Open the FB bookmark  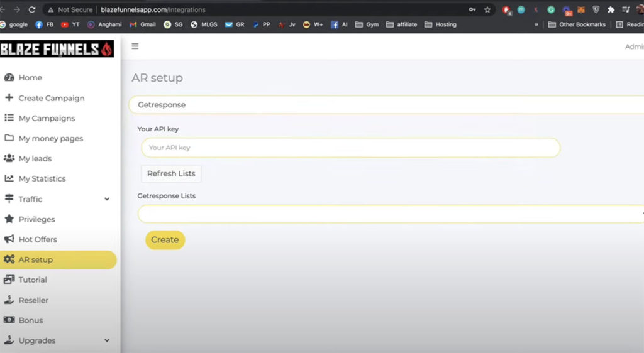click(x=45, y=24)
